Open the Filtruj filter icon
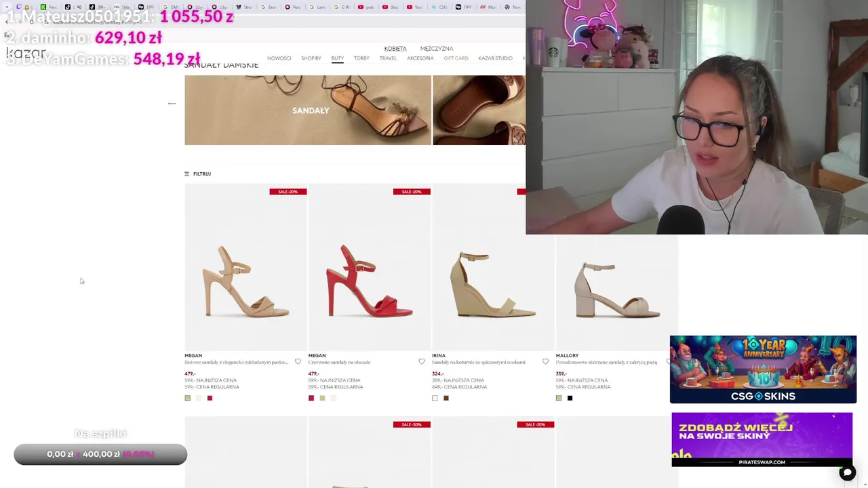868x488 pixels. [187, 174]
